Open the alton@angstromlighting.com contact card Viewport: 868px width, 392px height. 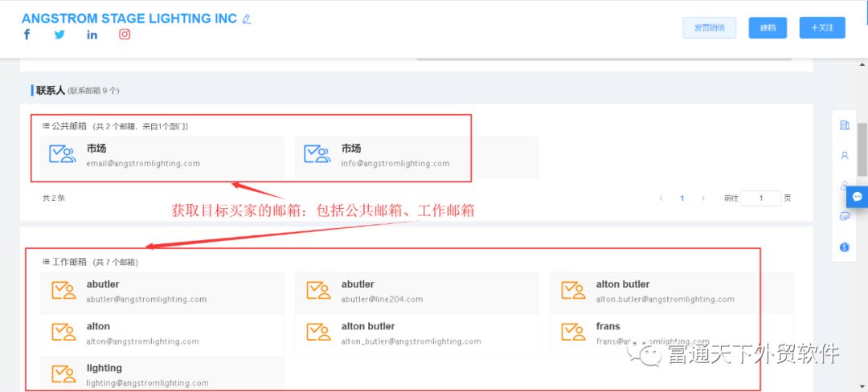162,334
